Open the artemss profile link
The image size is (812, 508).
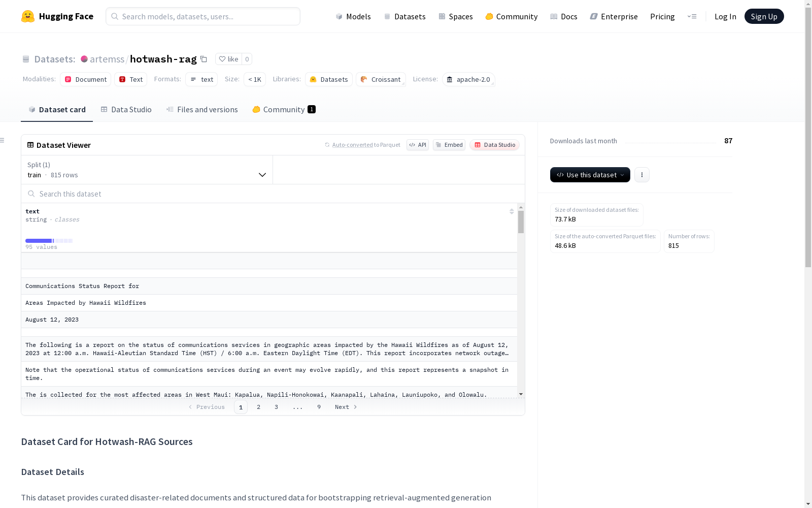(x=107, y=59)
